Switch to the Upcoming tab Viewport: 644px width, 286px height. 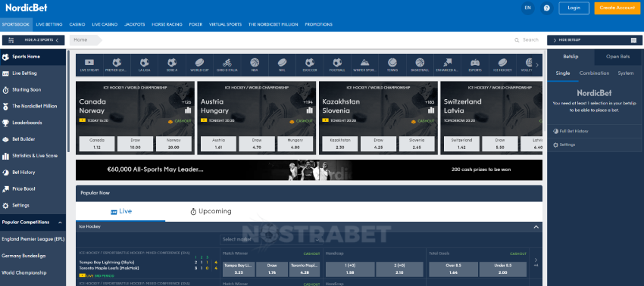click(211, 212)
